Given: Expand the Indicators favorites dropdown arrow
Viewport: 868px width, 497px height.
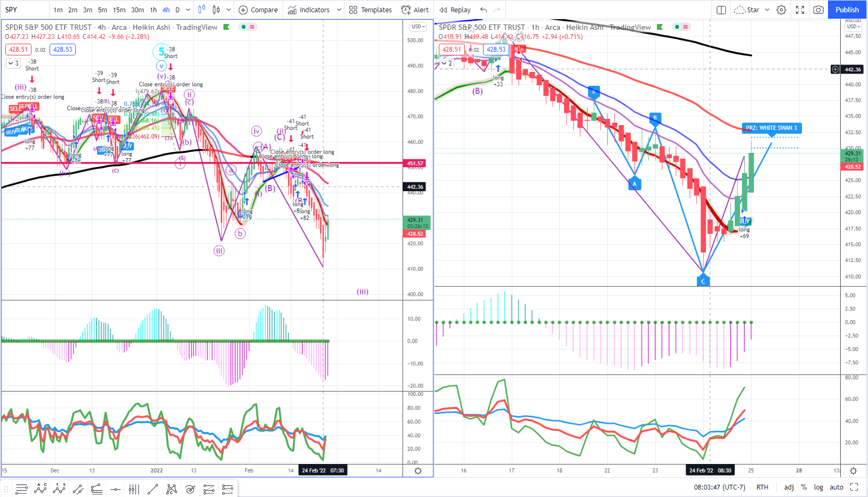Looking at the screenshot, I should [x=339, y=10].
